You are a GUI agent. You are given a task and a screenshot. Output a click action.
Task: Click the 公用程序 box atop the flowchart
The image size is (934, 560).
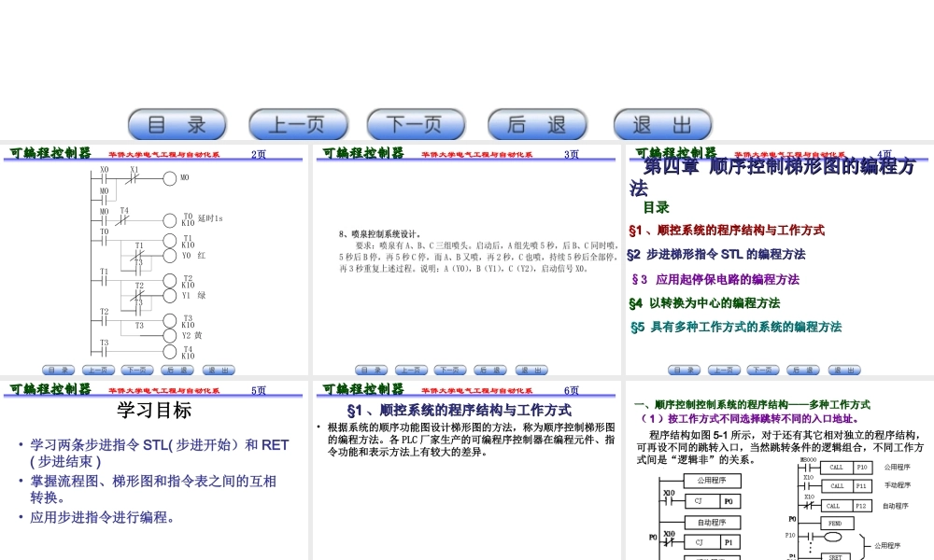point(712,481)
